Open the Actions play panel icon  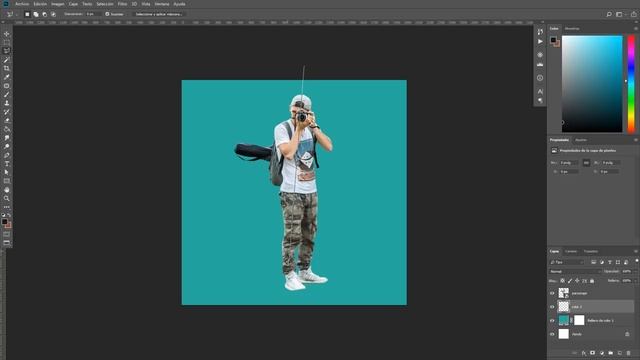click(x=540, y=42)
